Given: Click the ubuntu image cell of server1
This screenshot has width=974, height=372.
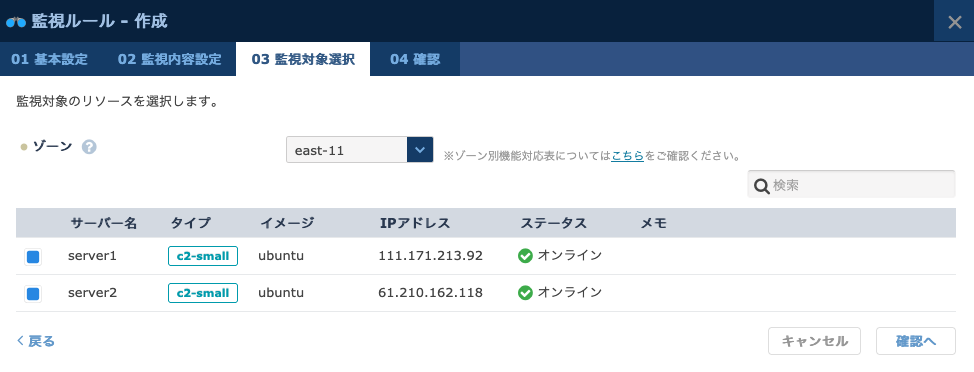Looking at the screenshot, I should tap(281, 256).
